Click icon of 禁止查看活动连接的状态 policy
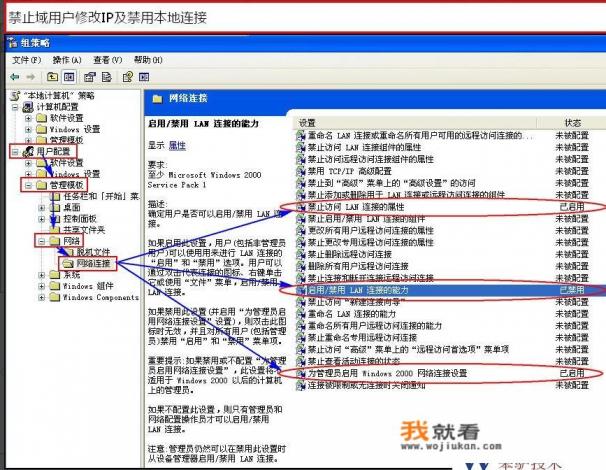 pos(301,361)
